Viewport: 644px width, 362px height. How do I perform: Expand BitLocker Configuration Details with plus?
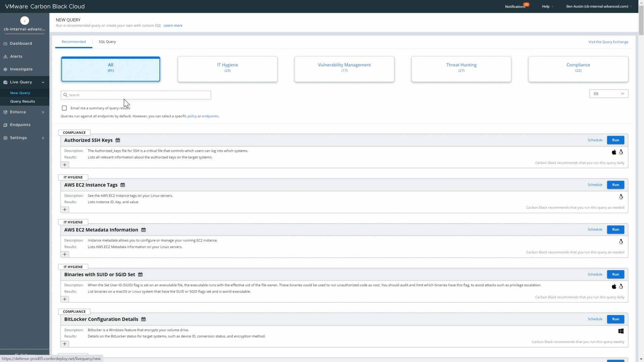coord(65,344)
